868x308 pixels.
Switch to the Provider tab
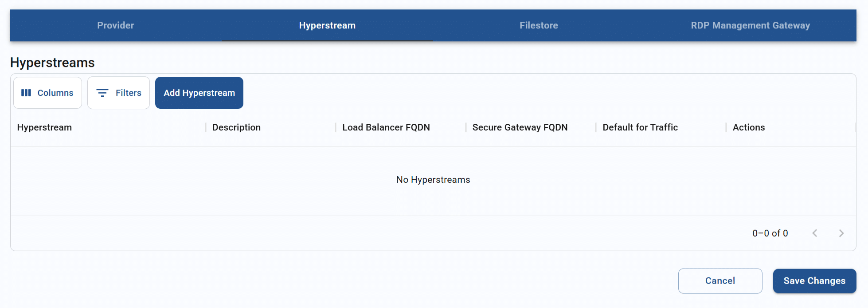(115, 25)
